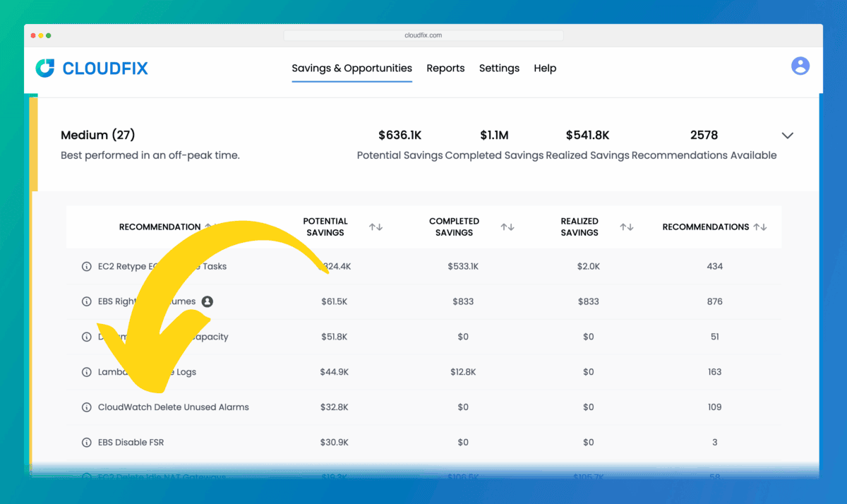The width and height of the screenshot is (847, 504).
Task: Click the COMPLETED SAVINGS column header
Action: click(454, 227)
